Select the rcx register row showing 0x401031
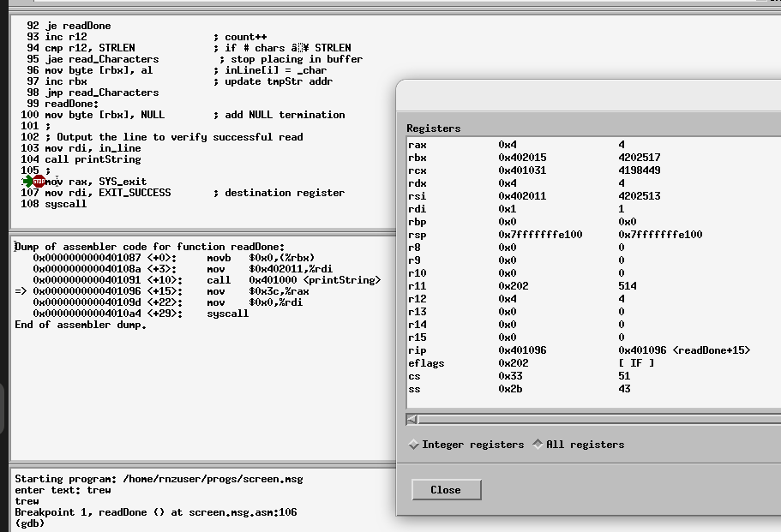 click(594, 170)
